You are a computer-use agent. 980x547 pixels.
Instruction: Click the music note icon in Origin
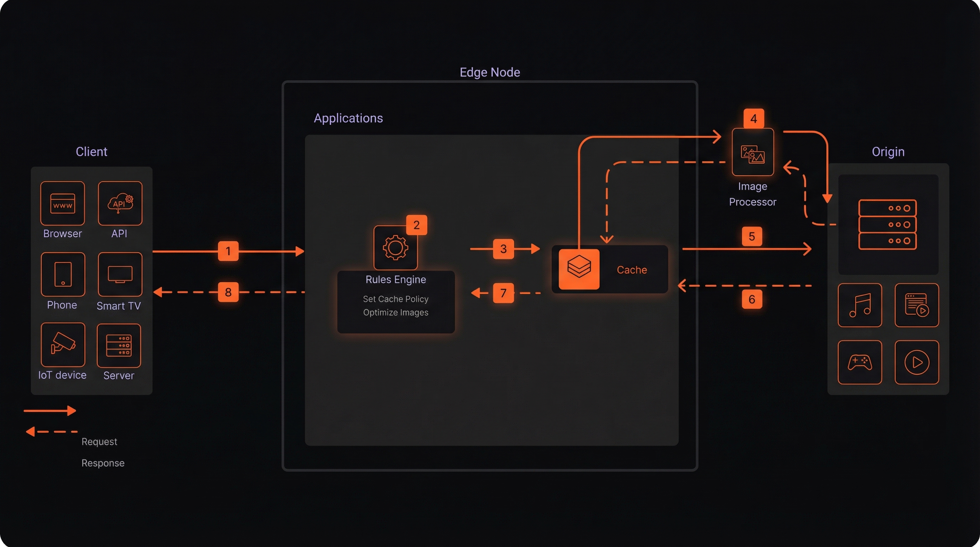(860, 305)
